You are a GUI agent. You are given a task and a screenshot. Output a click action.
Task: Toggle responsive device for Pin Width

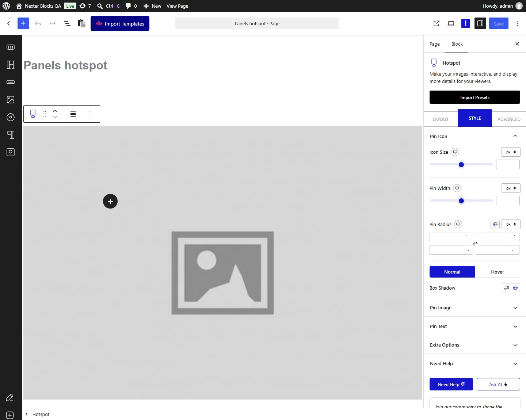[457, 188]
